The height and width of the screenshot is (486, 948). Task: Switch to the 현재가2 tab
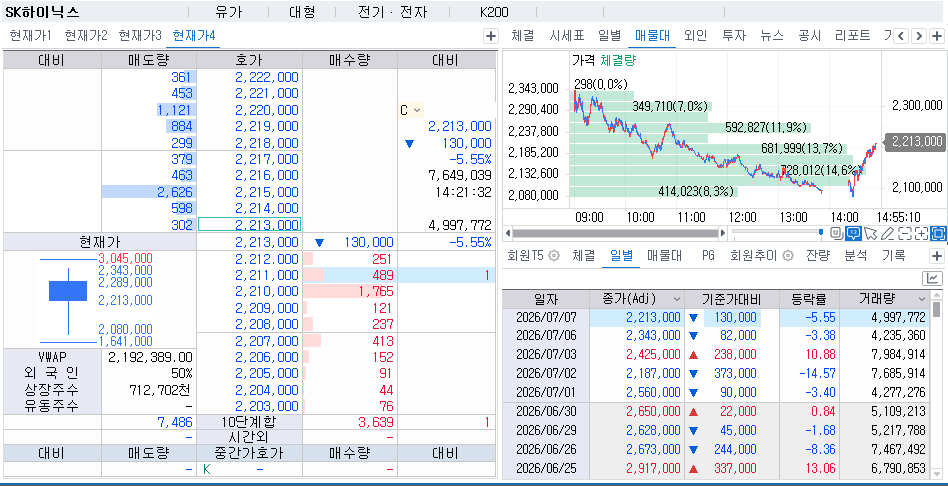click(85, 36)
